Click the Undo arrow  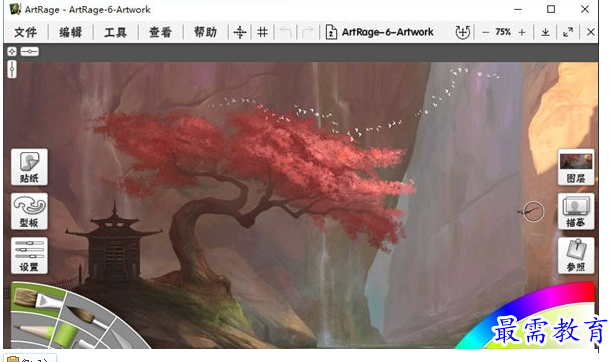tap(286, 32)
